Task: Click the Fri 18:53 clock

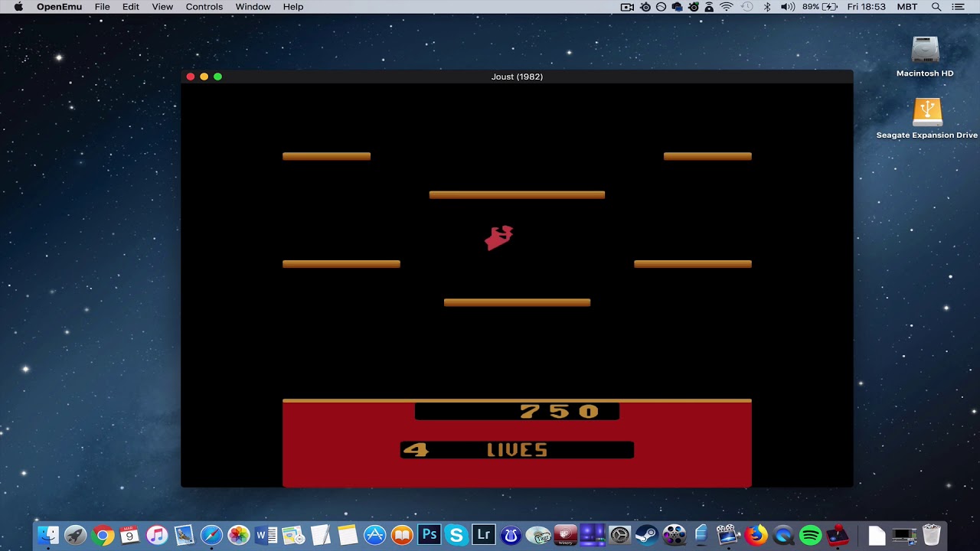Action: (867, 7)
